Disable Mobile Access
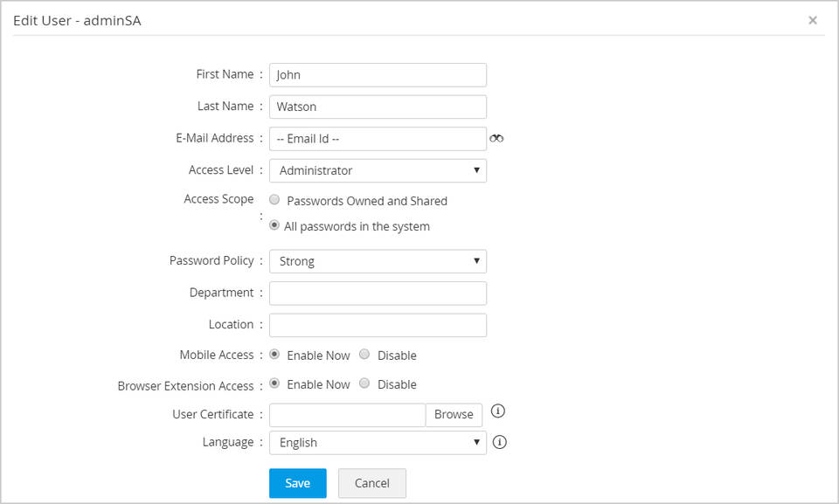The image size is (839, 504). pos(364,355)
